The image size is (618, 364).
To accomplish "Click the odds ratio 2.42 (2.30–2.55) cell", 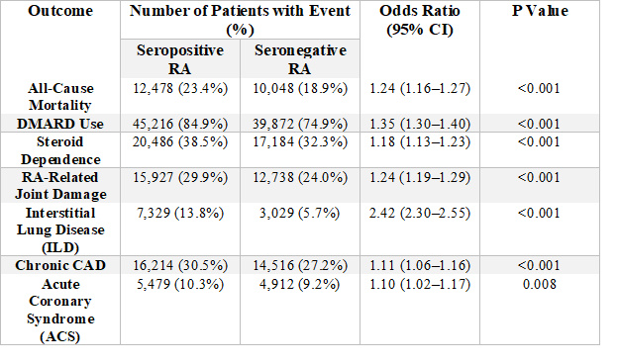I will pos(420,213).
